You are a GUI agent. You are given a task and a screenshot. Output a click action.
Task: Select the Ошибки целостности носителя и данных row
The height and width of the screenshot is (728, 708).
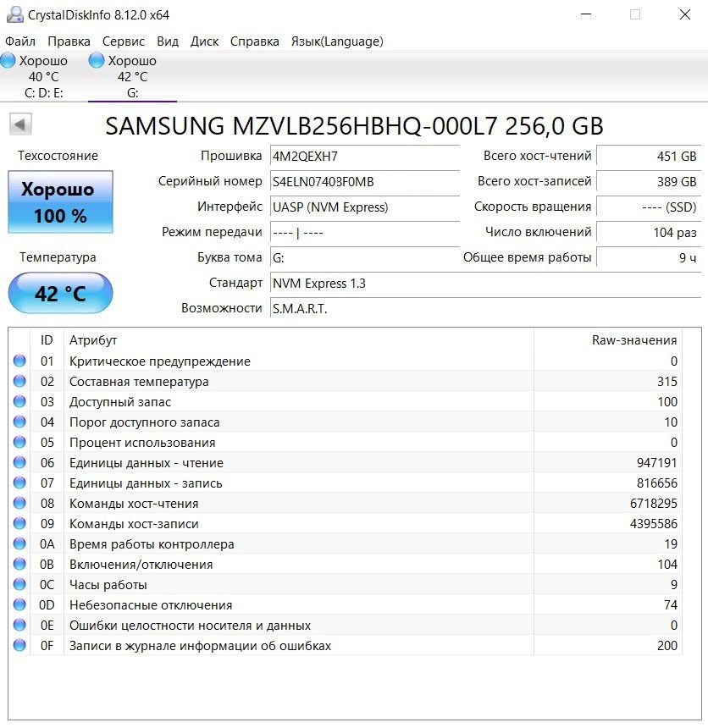click(346, 625)
